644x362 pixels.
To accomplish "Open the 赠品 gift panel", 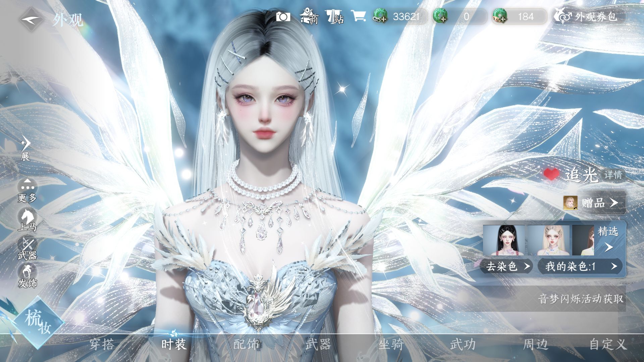I will [x=594, y=203].
